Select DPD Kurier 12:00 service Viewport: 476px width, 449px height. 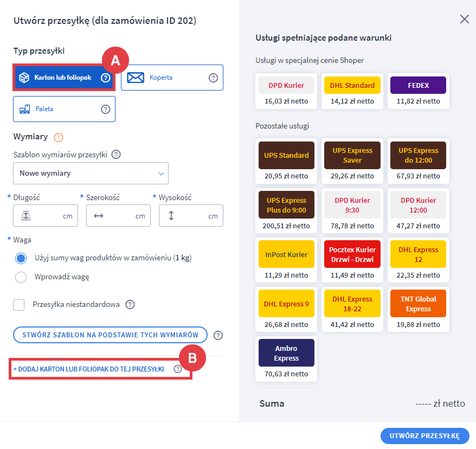(419, 211)
